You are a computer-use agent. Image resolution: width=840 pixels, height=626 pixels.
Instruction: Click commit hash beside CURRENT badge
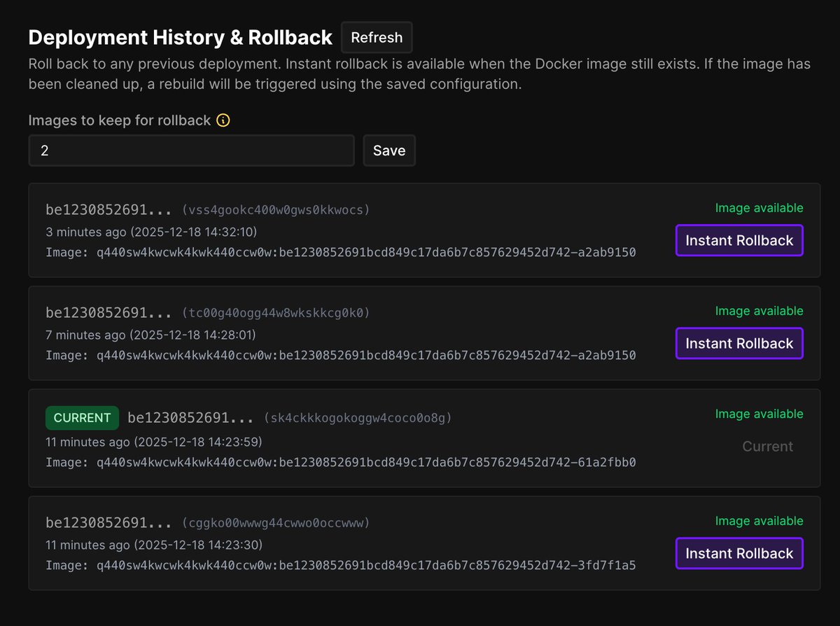tap(190, 418)
